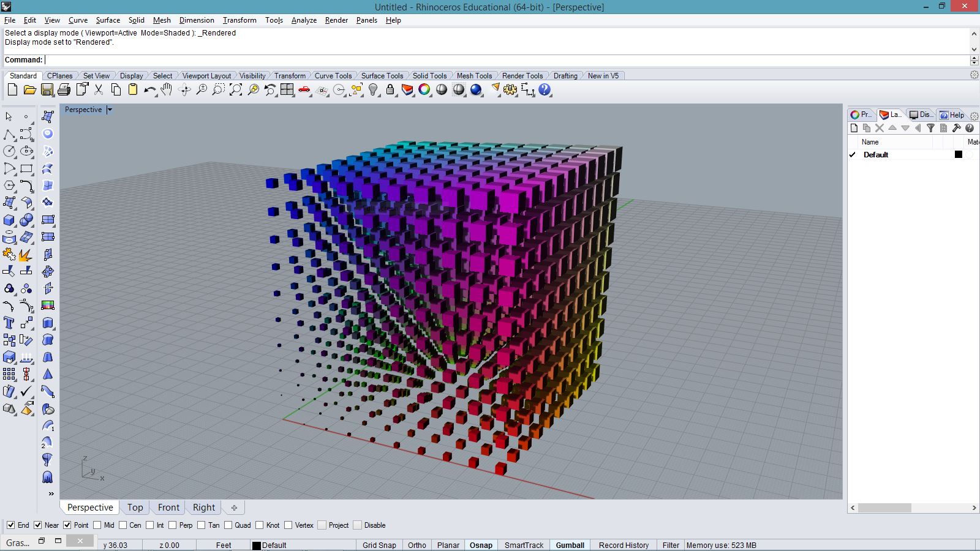980x551 pixels.
Task: Click the Save file icon
Action: point(47,90)
